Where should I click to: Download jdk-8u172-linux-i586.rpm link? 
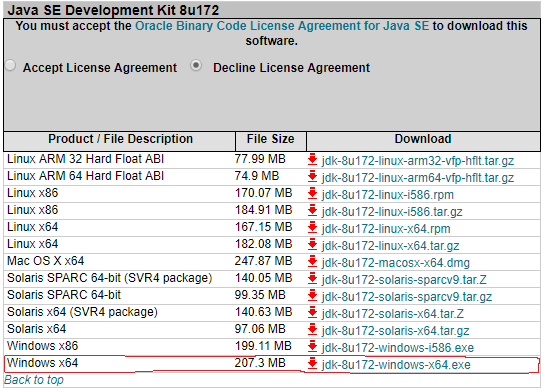click(388, 195)
